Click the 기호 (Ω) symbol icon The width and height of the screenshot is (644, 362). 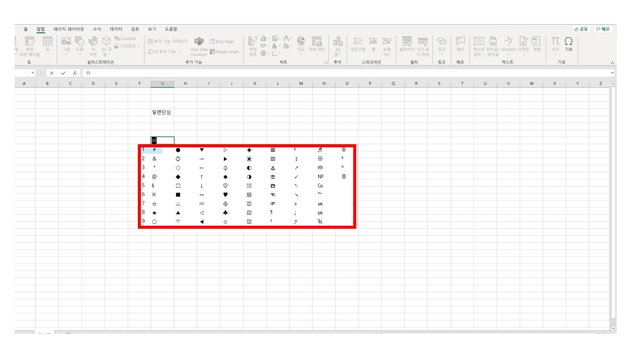(x=569, y=44)
